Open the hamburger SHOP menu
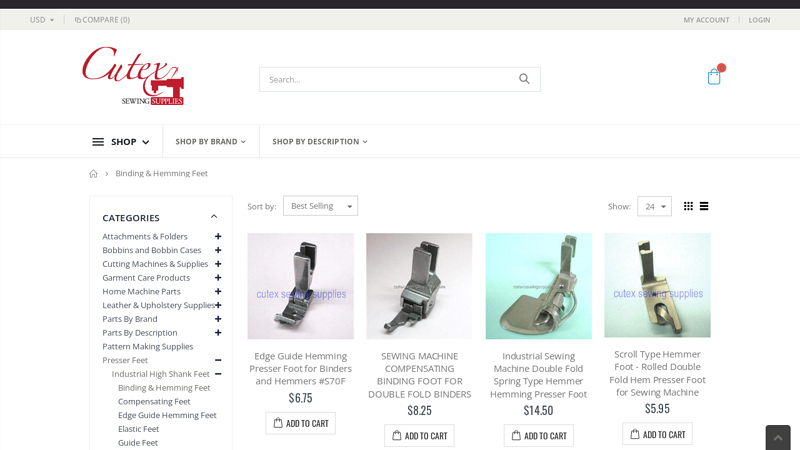 pos(120,142)
